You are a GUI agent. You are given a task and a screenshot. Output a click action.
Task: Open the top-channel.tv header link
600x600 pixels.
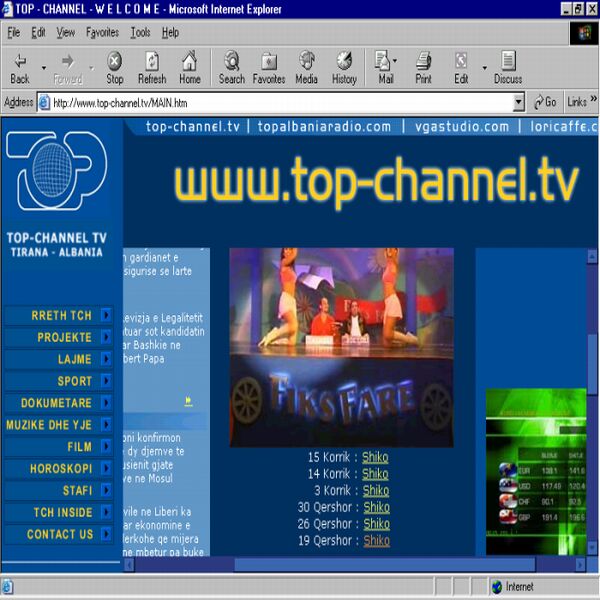coord(193,126)
